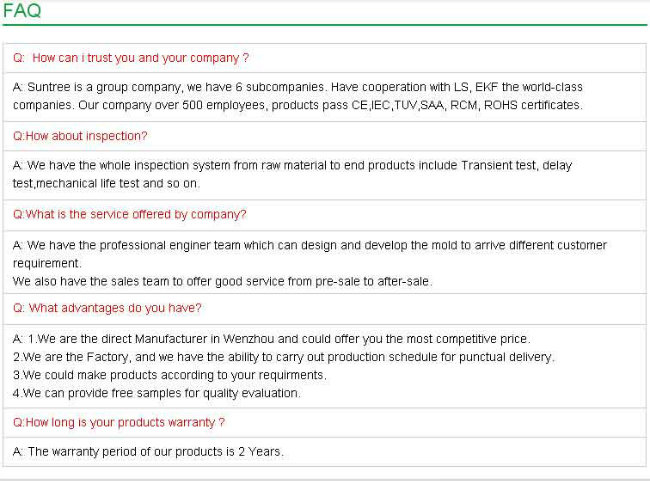The height and width of the screenshot is (481, 650).
Task: Select the products warranty question
Action: click(119, 423)
